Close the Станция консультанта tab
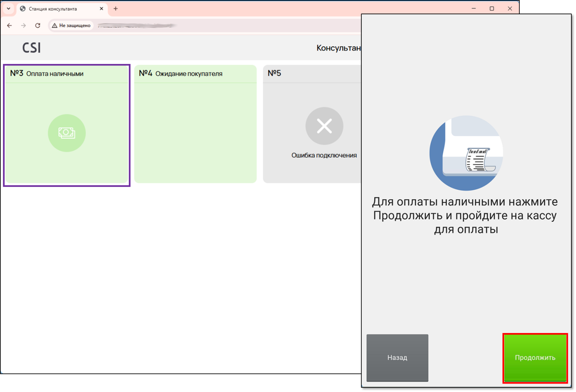The height and width of the screenshot is (392, 576). [x=101, y=8]
